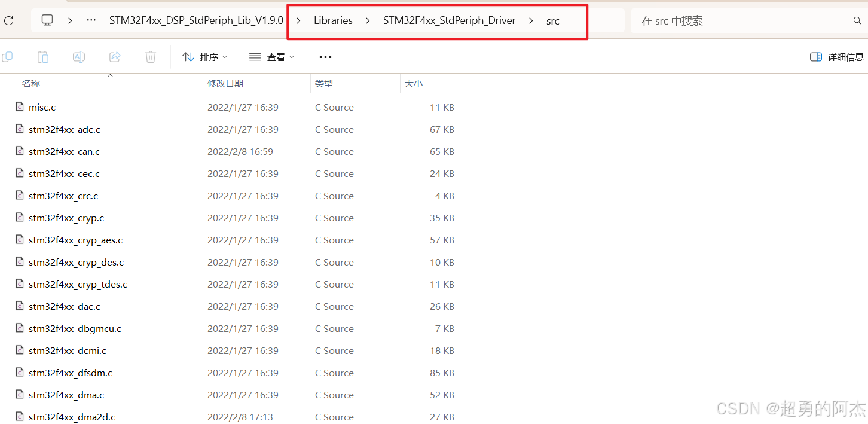Go to STM32F4xx_StdPeriph_Driver in breadcrumb
Screen dimensions: 868x424
click(449, 20)
